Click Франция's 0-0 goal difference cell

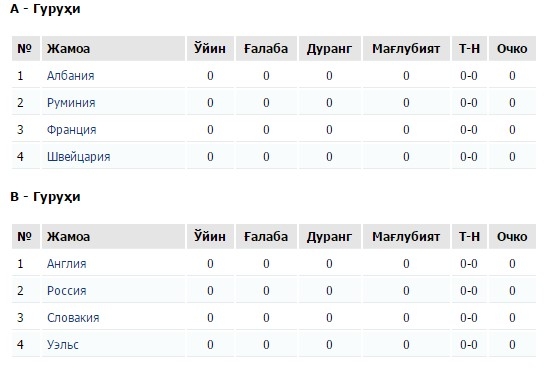coord(469,130)
